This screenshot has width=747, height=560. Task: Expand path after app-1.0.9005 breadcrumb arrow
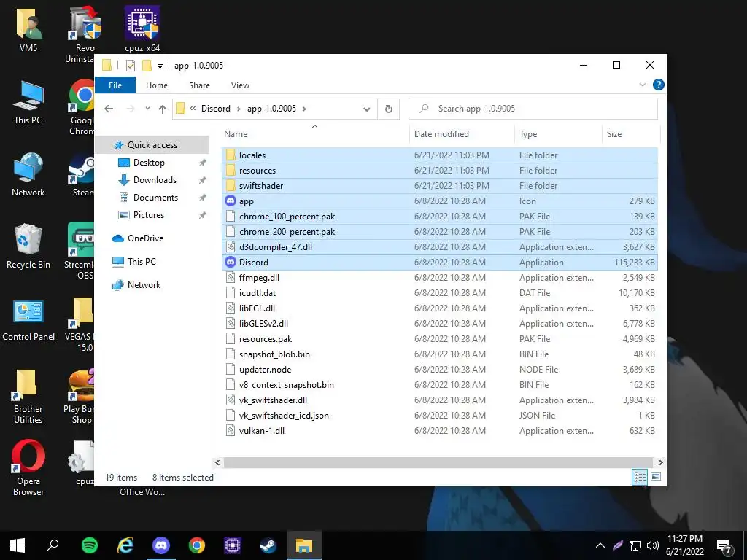(304, 109)
